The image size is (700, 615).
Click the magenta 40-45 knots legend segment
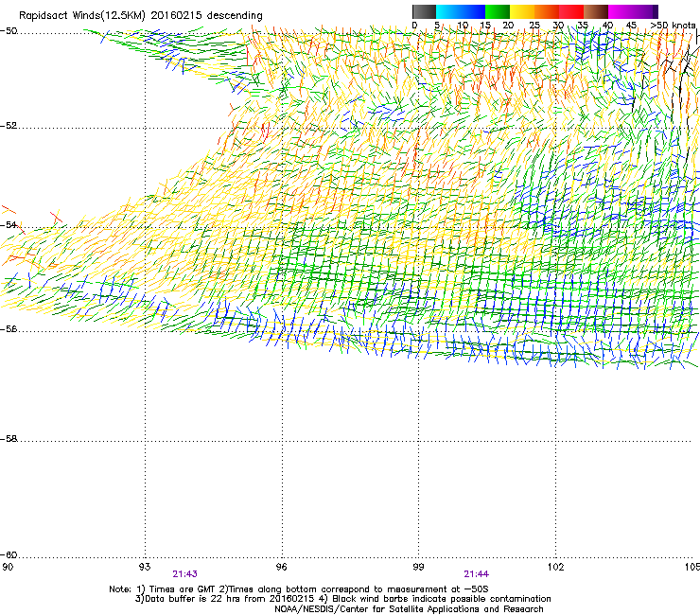coord(621,11)
